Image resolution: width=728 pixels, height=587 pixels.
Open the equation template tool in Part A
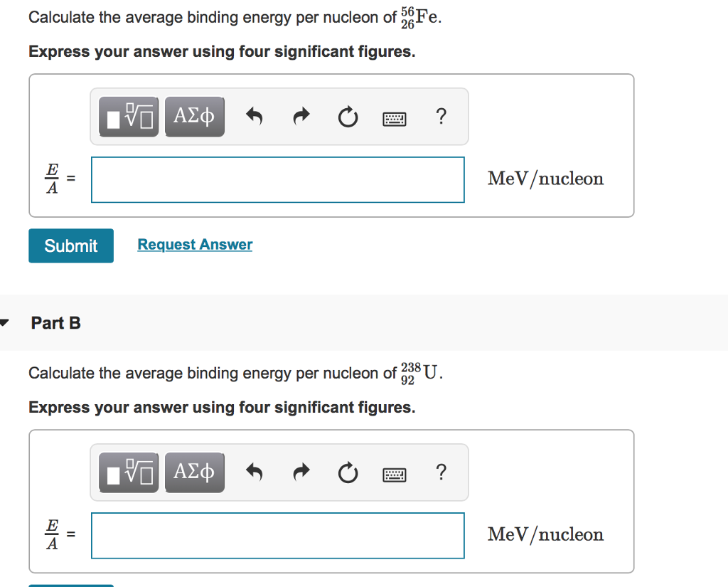coord(128,115)
